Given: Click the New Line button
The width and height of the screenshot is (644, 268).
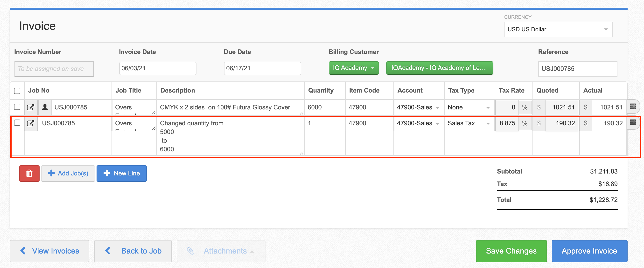Looking at the screenshot, I should pos(121,174).
